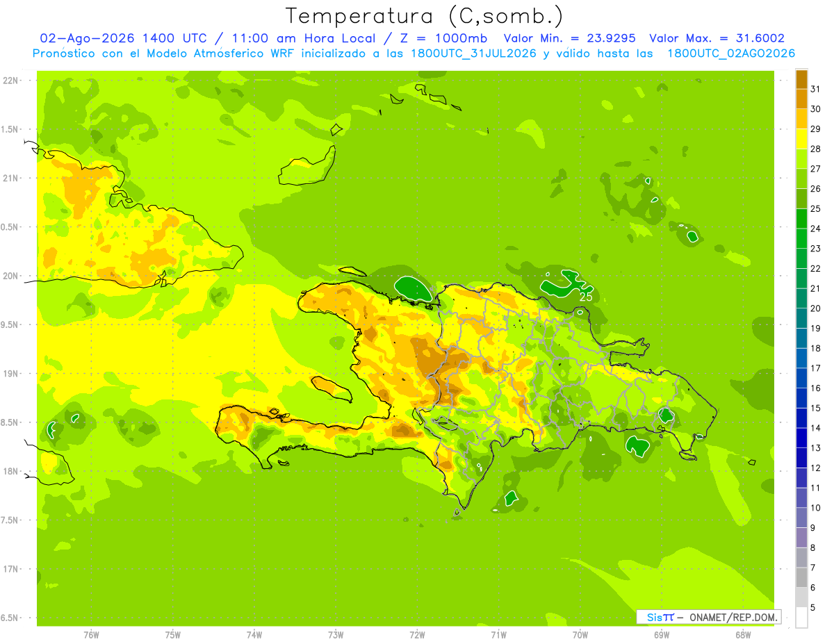This screenshot has width=834, height=644.
Task: Click the legend value 29
Action: [x=815, y=129]
